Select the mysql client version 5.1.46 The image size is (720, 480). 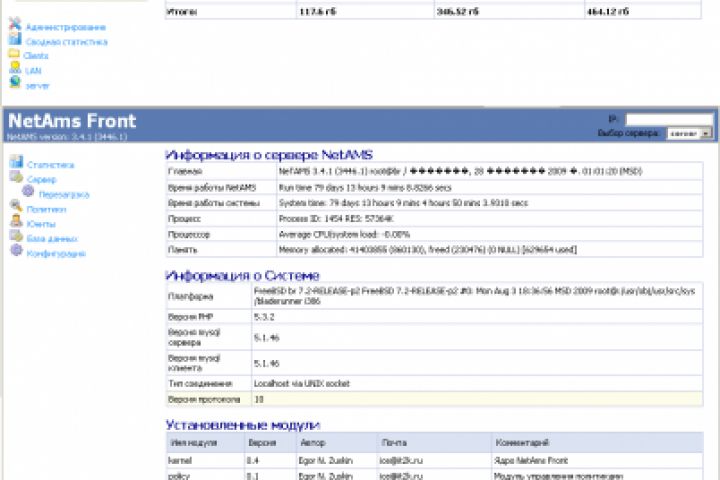click(266, 363)
